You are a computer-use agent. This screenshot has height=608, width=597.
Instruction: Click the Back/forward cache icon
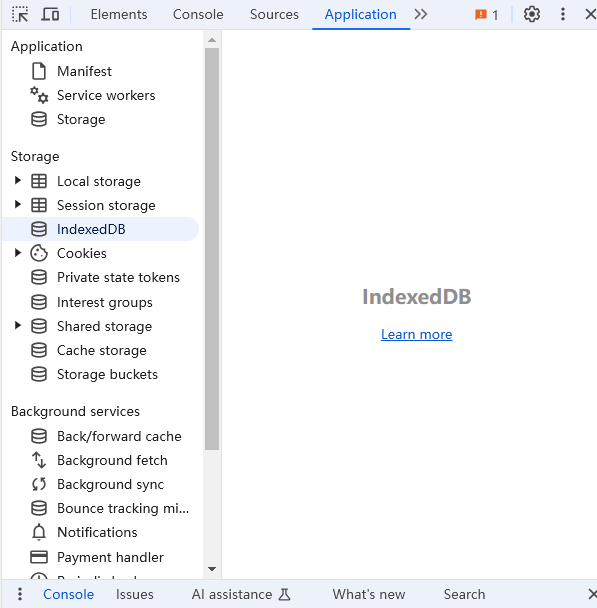pyautogui.click(x=39, y=436)
